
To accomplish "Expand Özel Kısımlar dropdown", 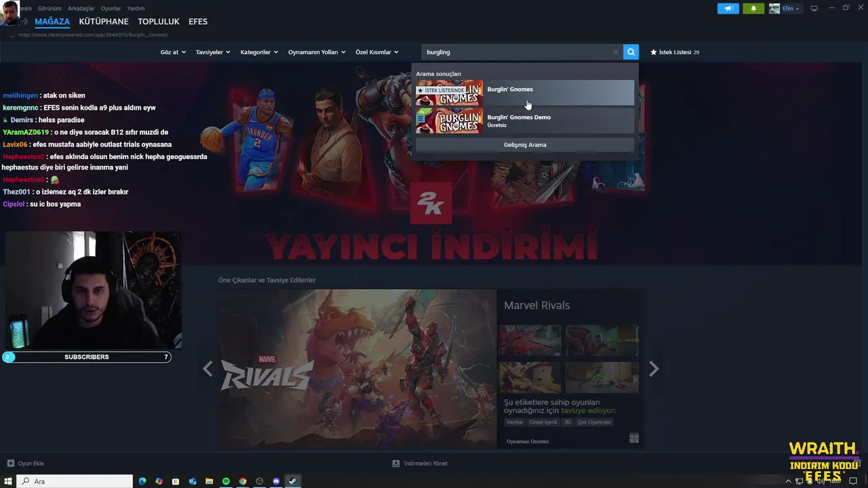I will coord(377,52).
